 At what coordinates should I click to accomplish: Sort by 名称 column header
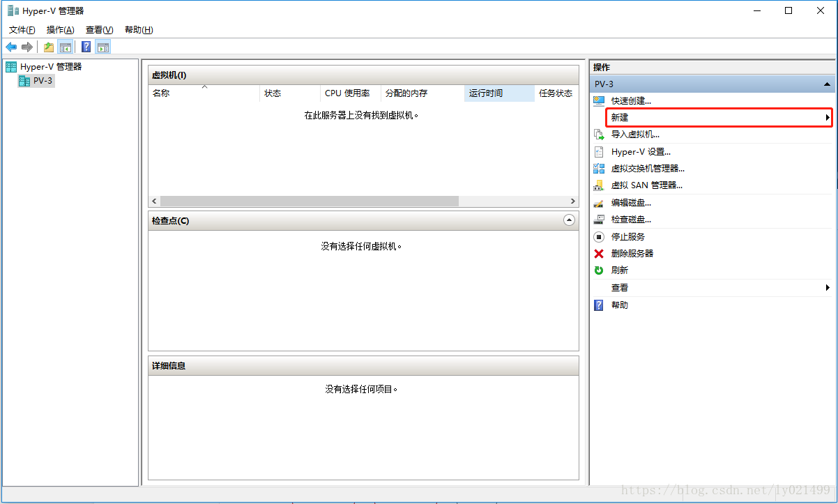coord(204,93)
